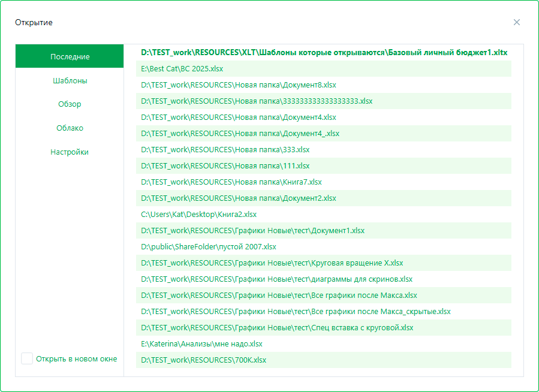Screen dimensions: 539x392
Task: Click recent file '111.xlsx'
Action: 225,166
